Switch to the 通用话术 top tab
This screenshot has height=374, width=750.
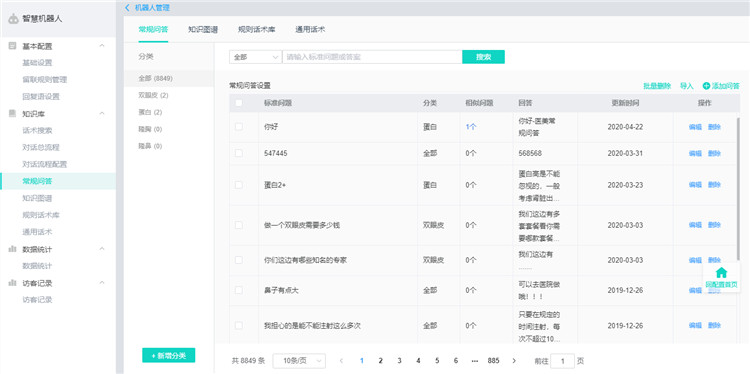[310, 29]
